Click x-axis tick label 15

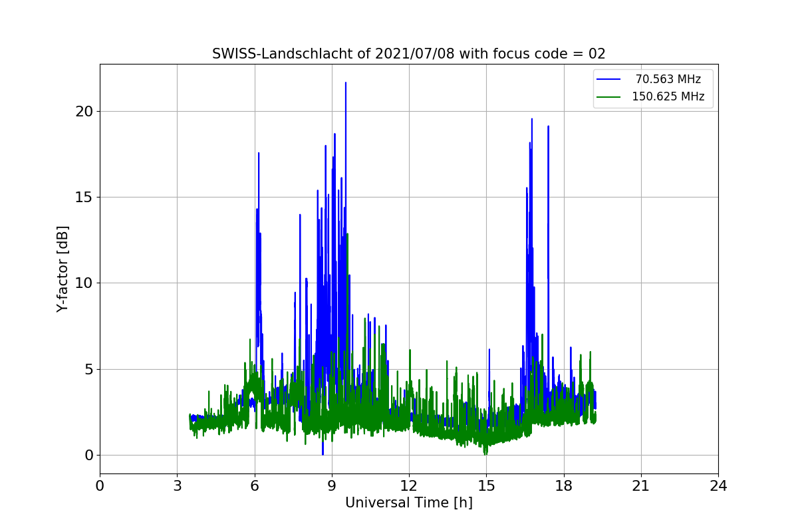(x=486, y=486)
